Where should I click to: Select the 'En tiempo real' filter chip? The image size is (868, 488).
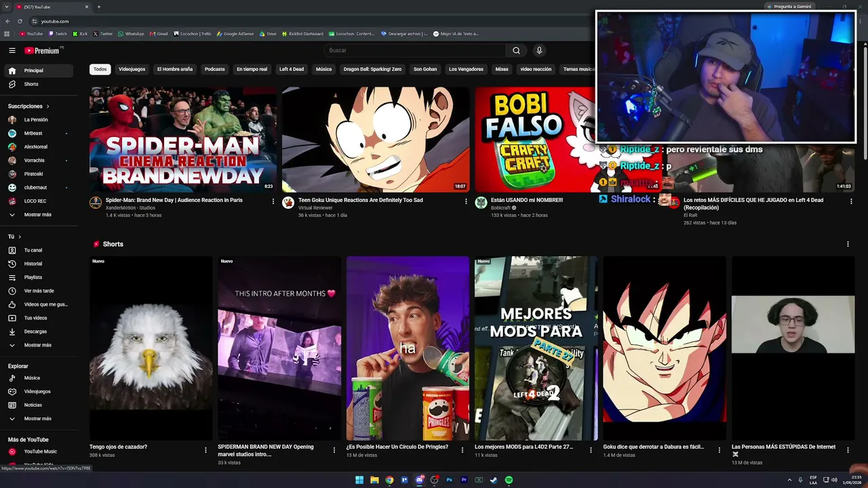(x=252, y=69)
